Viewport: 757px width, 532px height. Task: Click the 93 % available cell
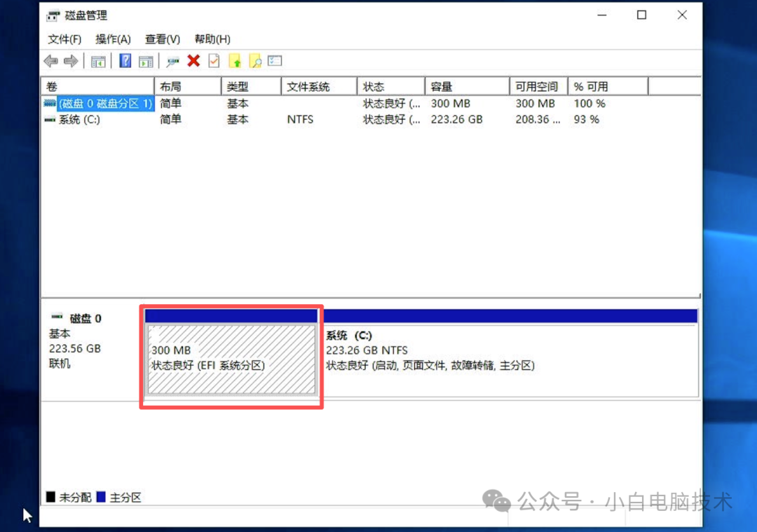click(x=586, y=119)
